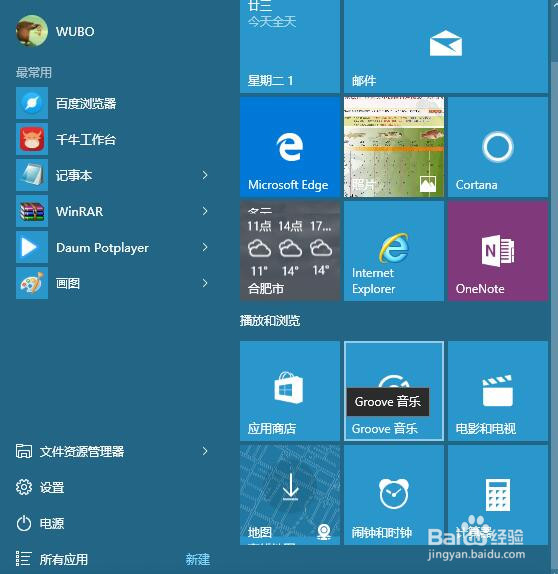
Task: Open 设置 gear icon
Action: coord(24,487)
